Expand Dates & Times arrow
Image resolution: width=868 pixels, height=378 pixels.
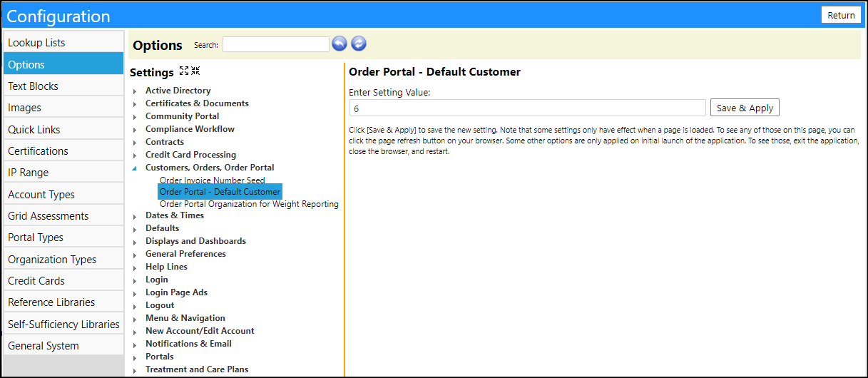pos(135,216)
